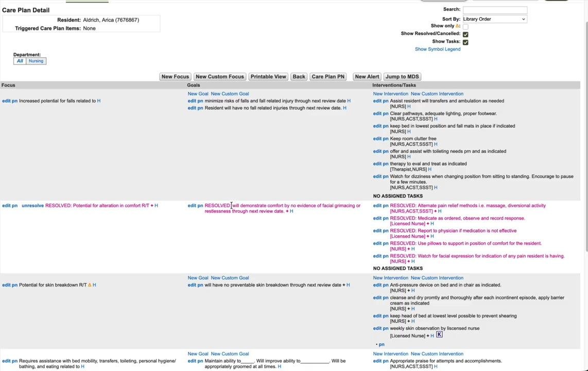Click H icon for 'Anti-pressure device on bed' intervention
This screenshot has width=588, height=371.
[413, 291]
